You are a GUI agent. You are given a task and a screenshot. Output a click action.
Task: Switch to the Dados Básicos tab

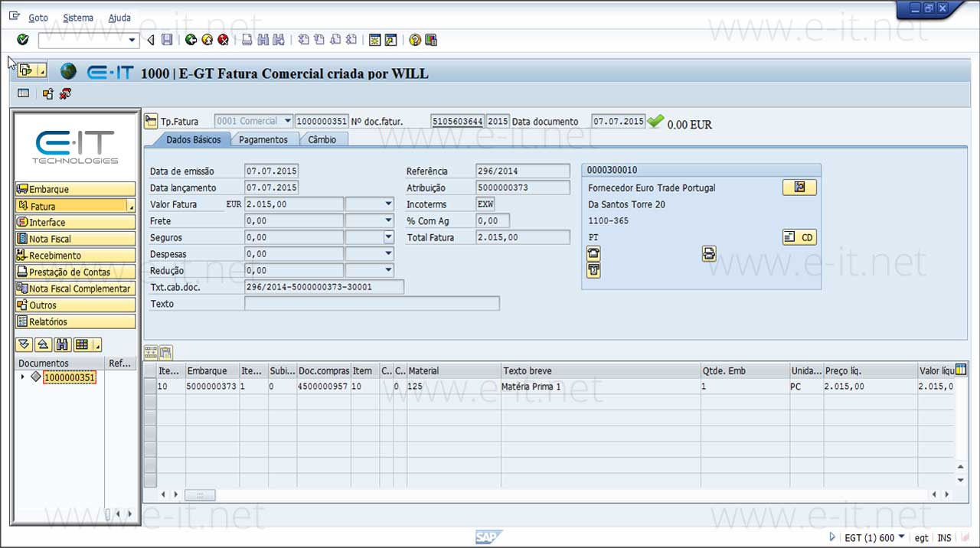coord(193,139)
